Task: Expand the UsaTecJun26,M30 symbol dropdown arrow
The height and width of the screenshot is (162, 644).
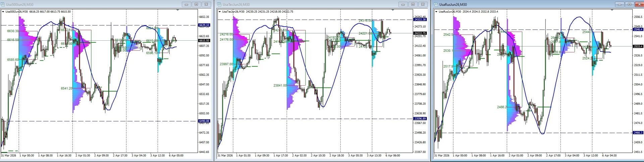Action: pyautogui.click(x=220, y=11)
